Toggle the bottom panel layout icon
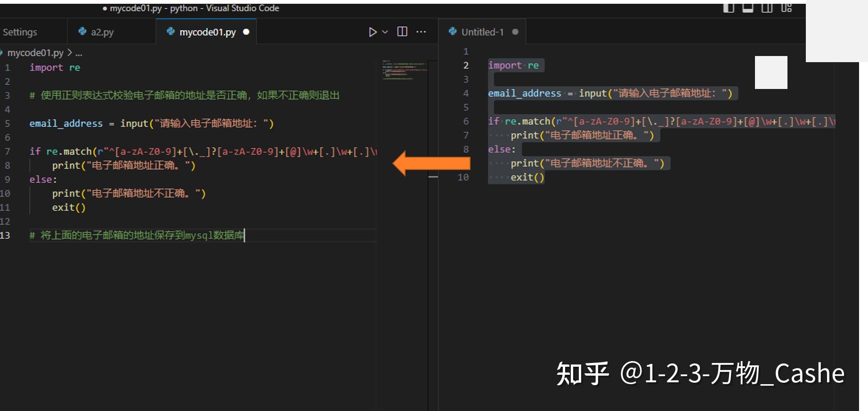Screen dimensions: 868x411 pos(748,8)
